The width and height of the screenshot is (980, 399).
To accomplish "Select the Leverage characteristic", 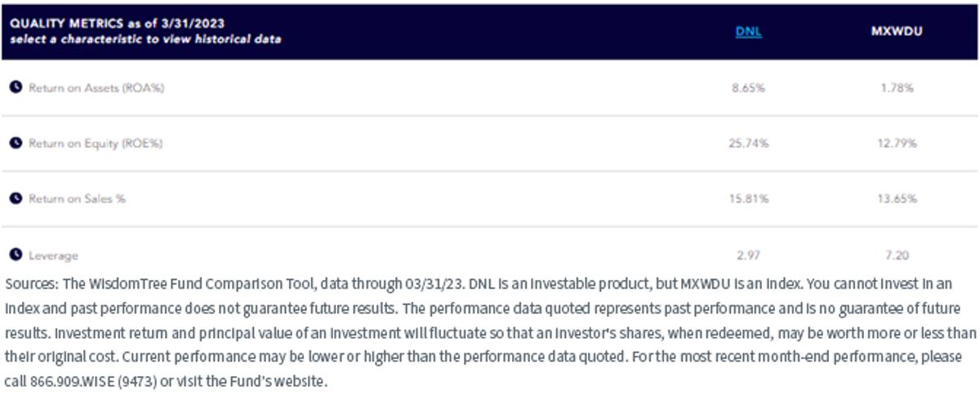I will [53, 255].
